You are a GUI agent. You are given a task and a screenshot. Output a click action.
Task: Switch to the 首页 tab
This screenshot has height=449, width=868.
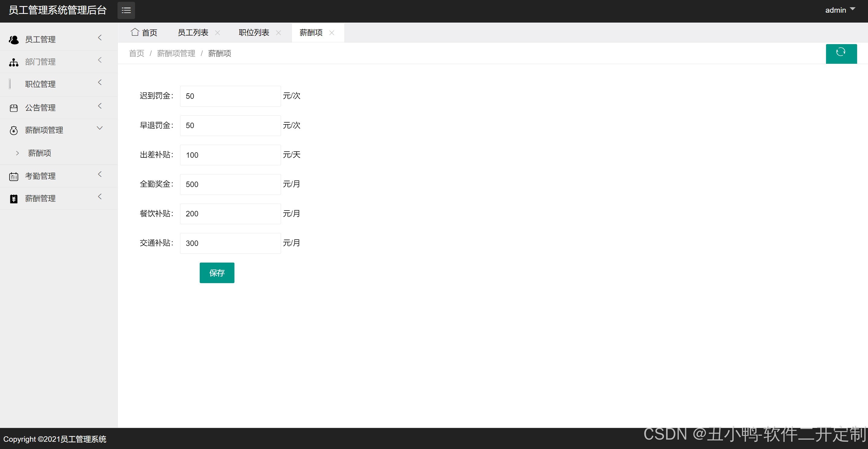pyautogui.click(x=144, y=33)
